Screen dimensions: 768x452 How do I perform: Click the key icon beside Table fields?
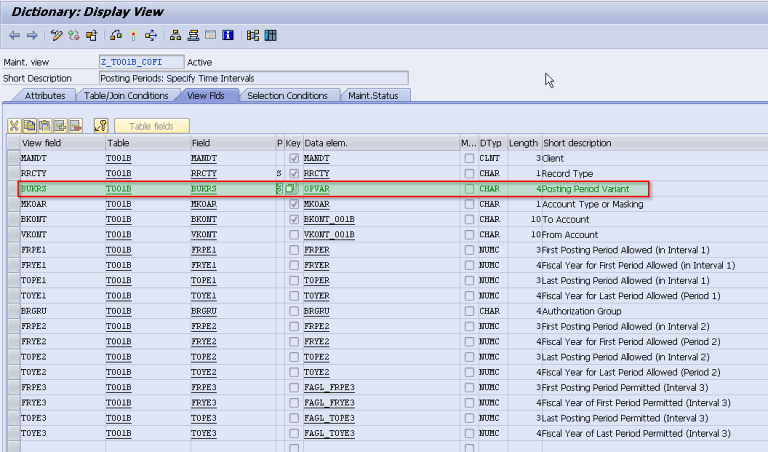(x=100, y=125)
